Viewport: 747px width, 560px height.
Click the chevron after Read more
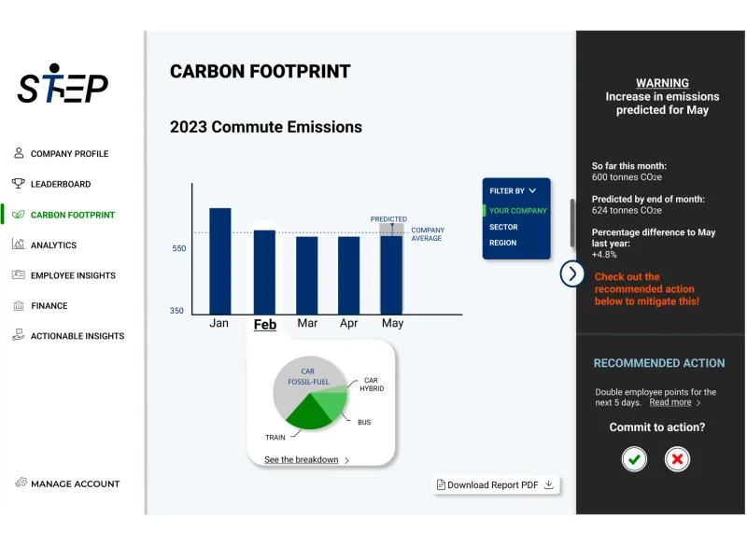[x=698, y=403]
